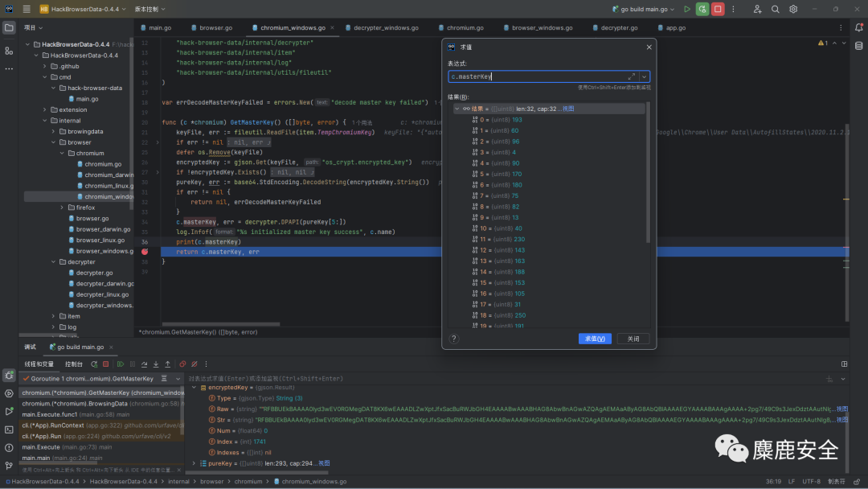The width and height of the screenshot is (868, 489).
Task: Click the watch expression input in the variables pane
Action: tap(504, 379)
